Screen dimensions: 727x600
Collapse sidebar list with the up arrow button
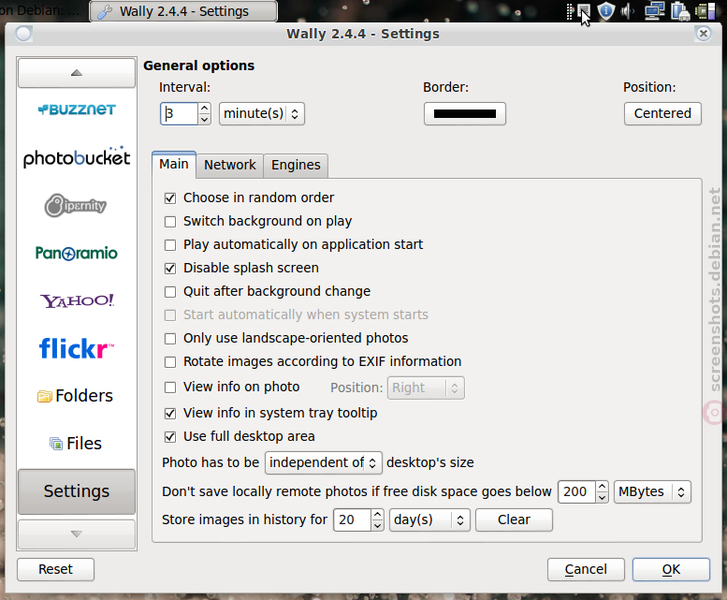click(x=77, y=73)
